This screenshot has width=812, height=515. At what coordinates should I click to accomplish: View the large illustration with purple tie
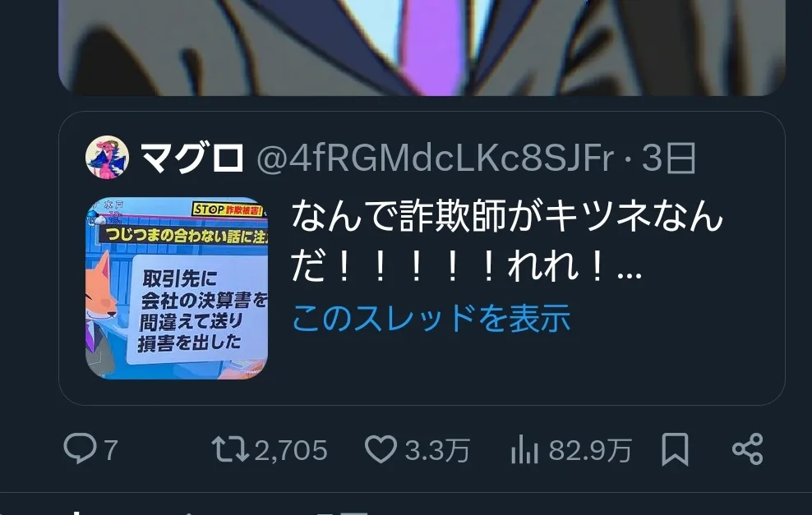[x=422, y=48]
